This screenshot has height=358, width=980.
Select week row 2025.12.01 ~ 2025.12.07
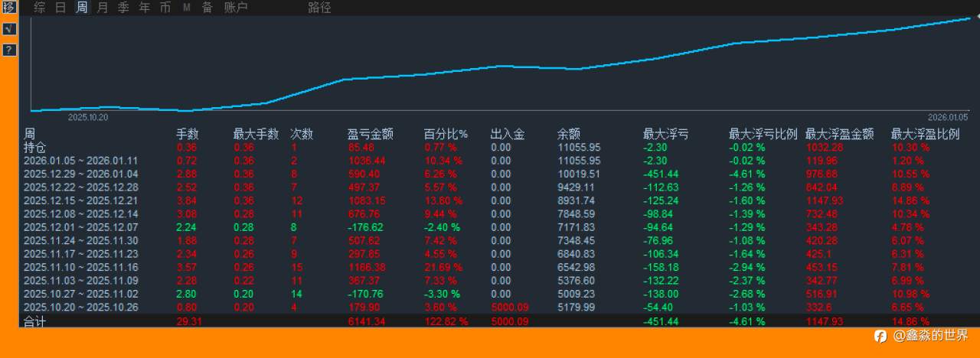point(80,227)
